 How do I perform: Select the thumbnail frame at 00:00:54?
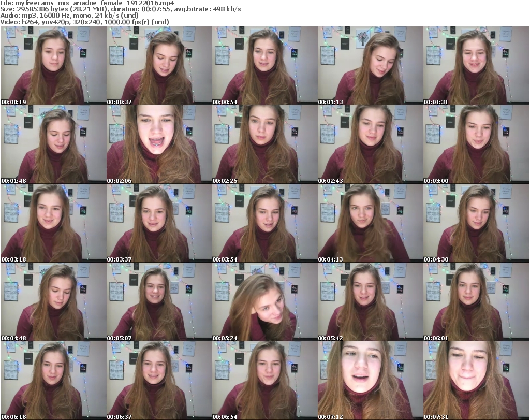(264, 66)
